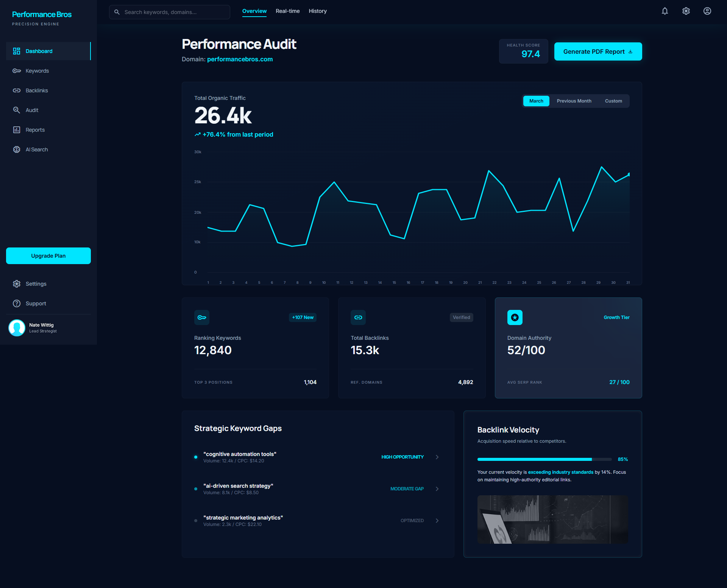Open the settings gear icon in header
The image size is (727, 588).
686,11
